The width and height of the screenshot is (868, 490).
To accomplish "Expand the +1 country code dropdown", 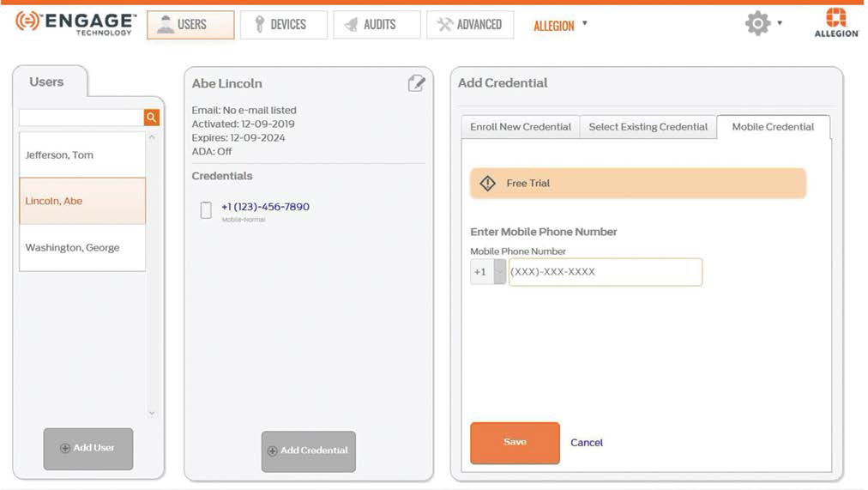I will [x=499, y=272].
